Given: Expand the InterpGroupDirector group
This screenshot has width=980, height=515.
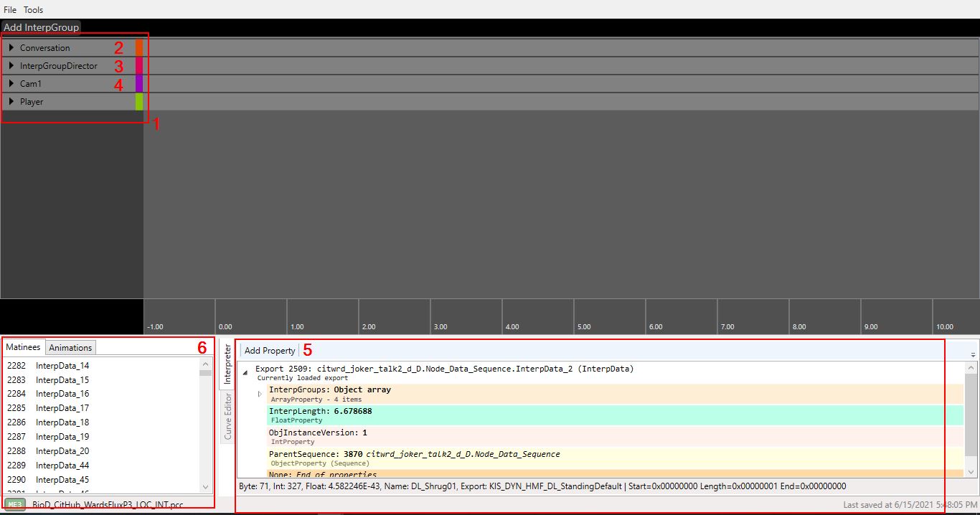Looking at the screenshot, I should pyautogui.click(x=11, y=66).
